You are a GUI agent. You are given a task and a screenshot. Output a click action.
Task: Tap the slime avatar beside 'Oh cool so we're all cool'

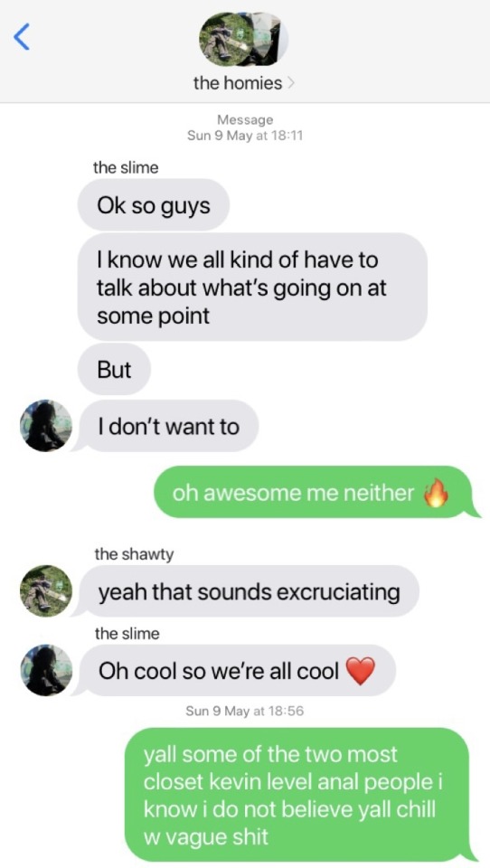(46, 670)
